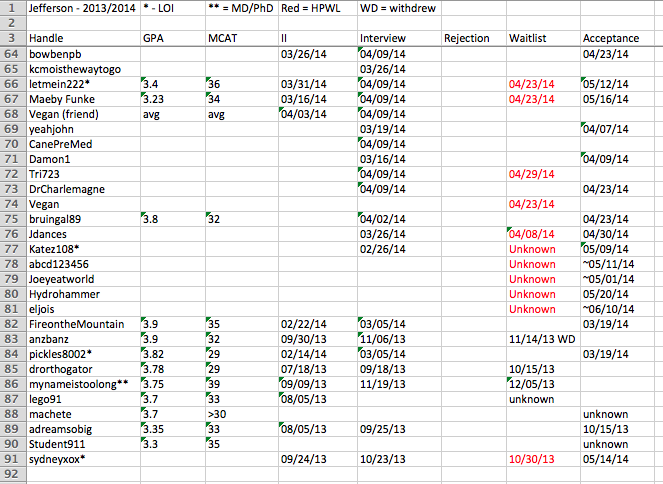
Task: Click the red '10/30/13' waitlist cell
Action: (543, 459)
